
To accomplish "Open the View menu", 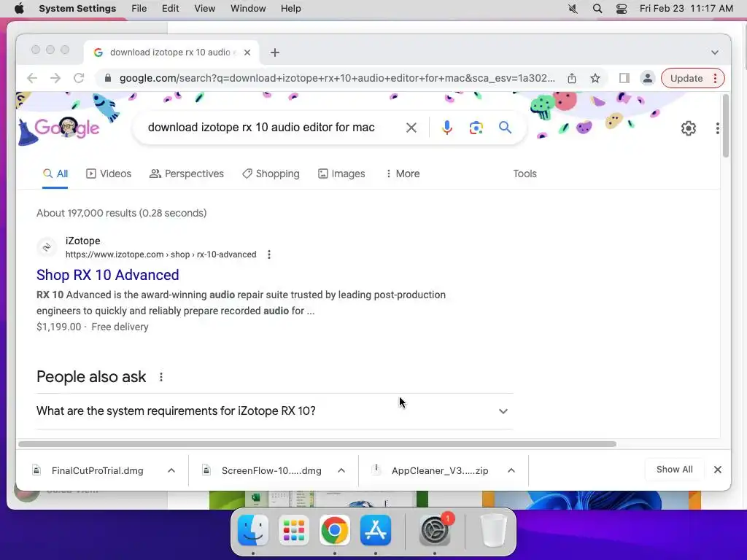I will click(x=204, y=9).
